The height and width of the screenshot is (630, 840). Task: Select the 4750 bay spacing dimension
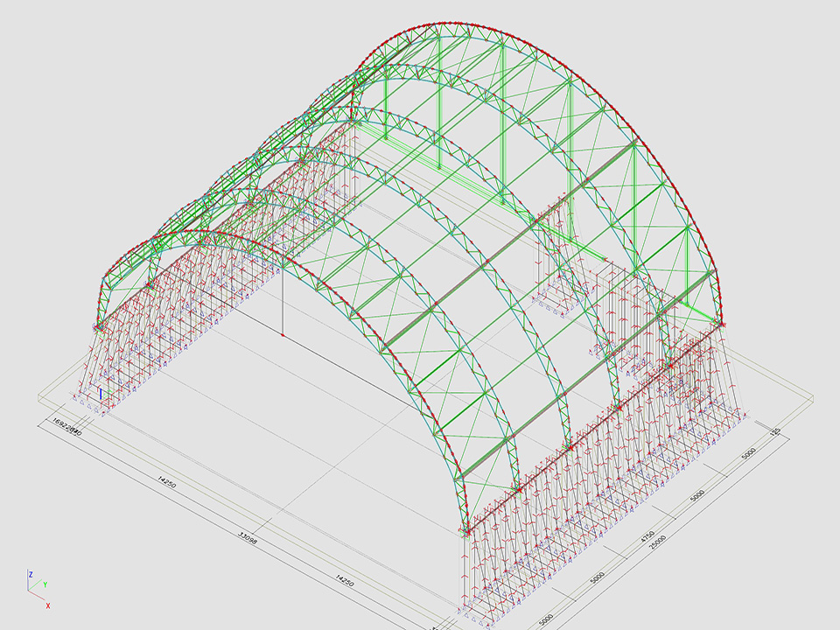(x=647, y=535)
